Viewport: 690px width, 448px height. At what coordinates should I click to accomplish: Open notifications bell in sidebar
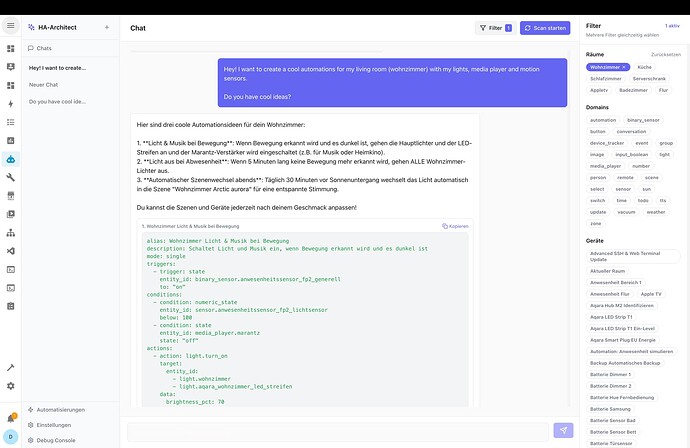pyautogui.click(x=10, y=417)
